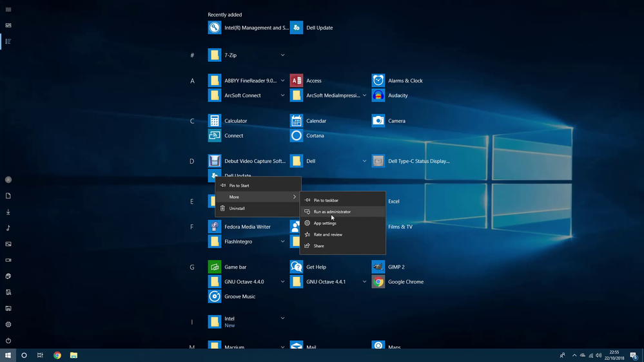
Task: Expand the hamburger menu at top left
Action: click(x=8, y=10)
